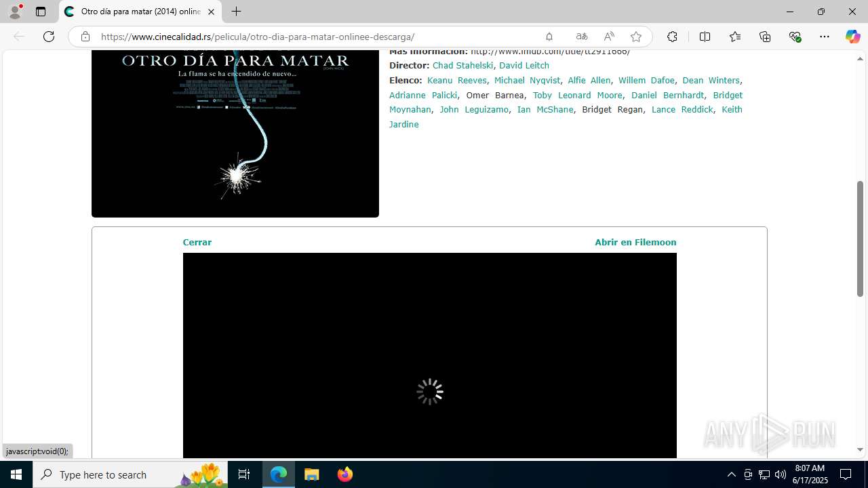Open Browser essentials icon
The height and width of the screenshot is (488, 868).
[x=795, y=37]
